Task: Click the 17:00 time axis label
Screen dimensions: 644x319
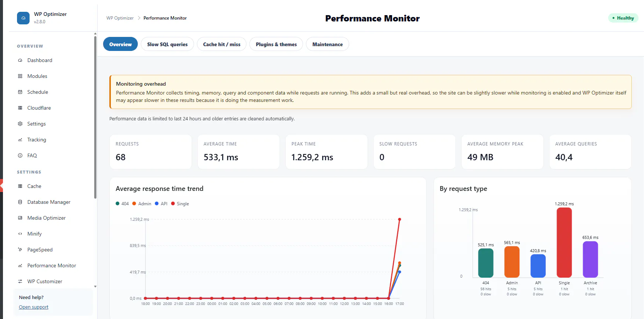Action: 399,304
